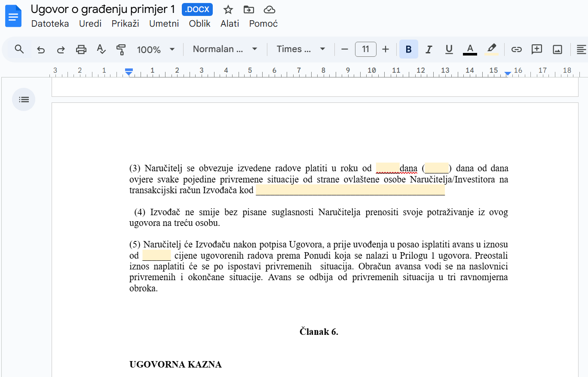The height and width of the screenshot is (377, 588).
Task: Open the yellow highlight color picker
Action: pyautogui.click(x=492, y=49)
